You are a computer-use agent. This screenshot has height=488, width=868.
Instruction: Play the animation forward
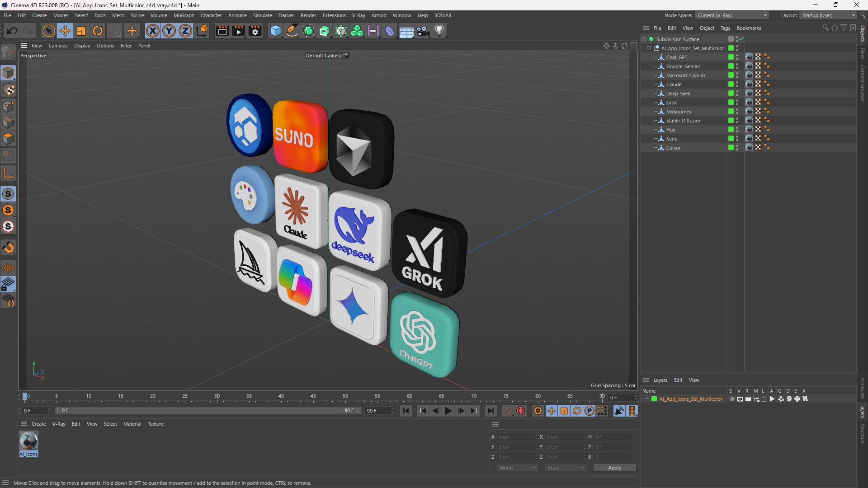coord(448,411)
